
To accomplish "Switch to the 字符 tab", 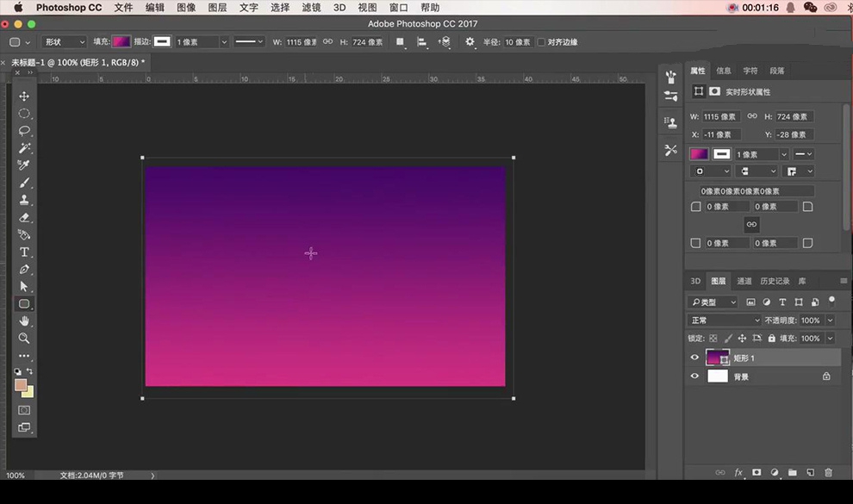I will (x=750, y=71).
